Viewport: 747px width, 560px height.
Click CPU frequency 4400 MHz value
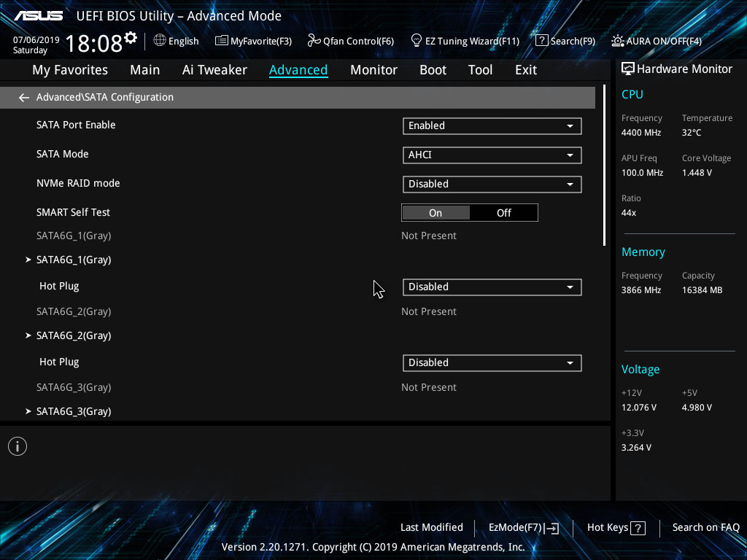(x=640, y=133)
